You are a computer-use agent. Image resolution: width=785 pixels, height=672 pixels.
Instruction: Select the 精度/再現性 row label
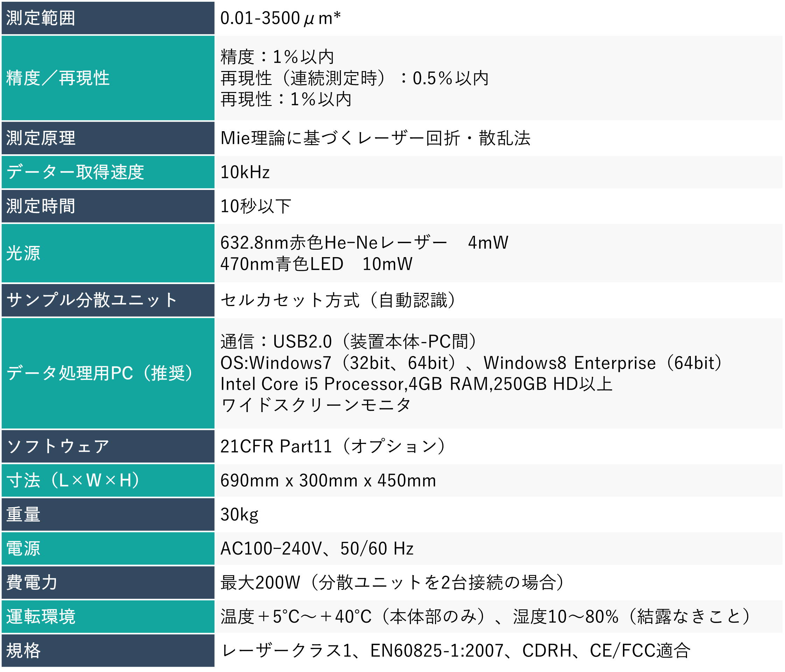tap(58, 78)
